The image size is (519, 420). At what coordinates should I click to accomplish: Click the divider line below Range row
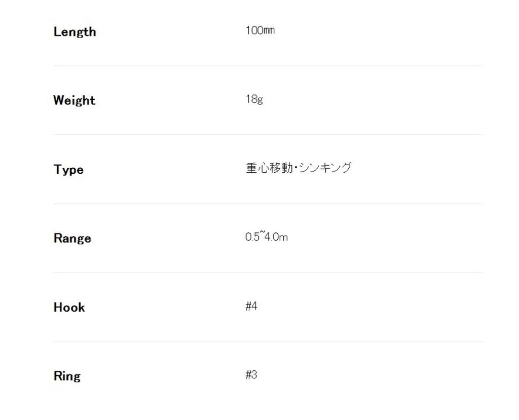pyautogui.click(x=268, y=273)
